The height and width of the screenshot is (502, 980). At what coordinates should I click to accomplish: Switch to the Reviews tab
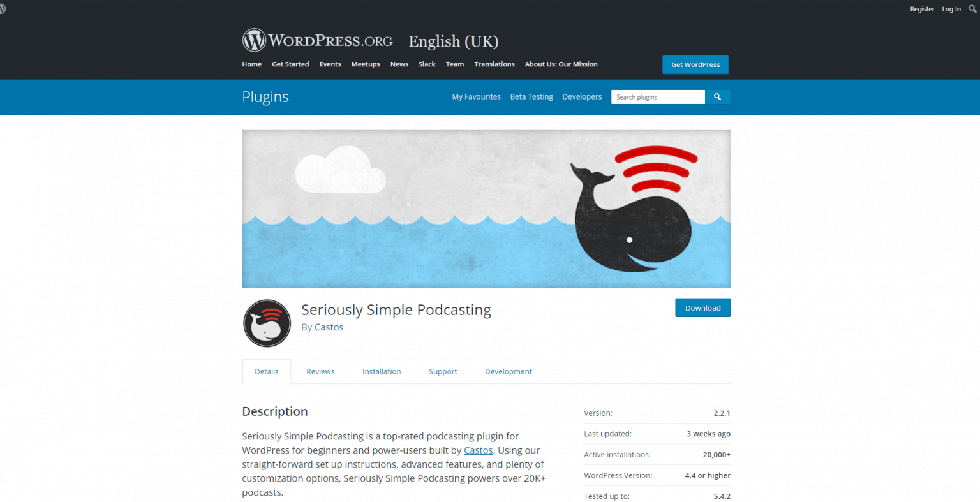click(320, 371)
